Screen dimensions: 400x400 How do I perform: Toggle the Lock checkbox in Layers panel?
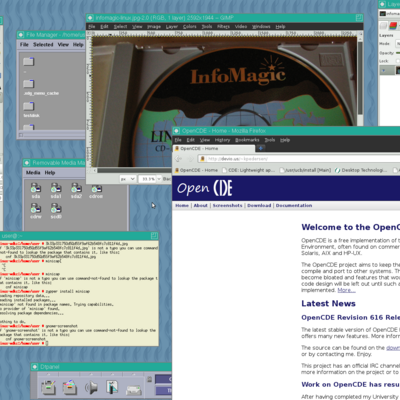click(x=398, y=61)
